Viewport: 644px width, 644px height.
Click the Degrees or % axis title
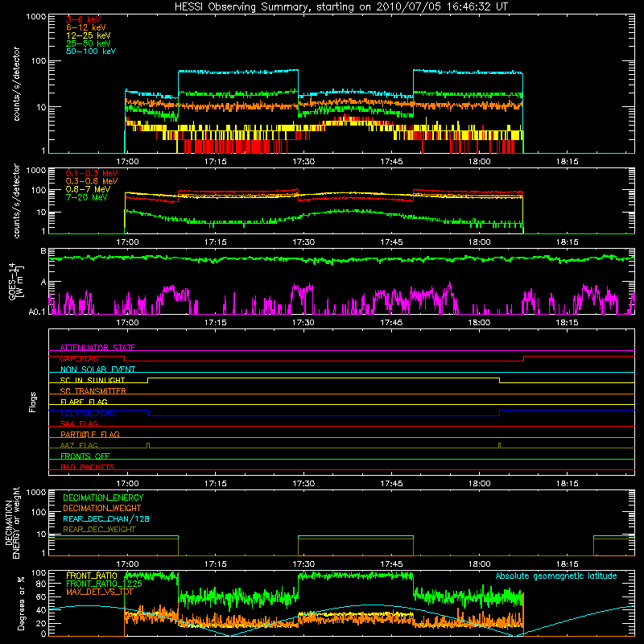[x=21, y=603]
